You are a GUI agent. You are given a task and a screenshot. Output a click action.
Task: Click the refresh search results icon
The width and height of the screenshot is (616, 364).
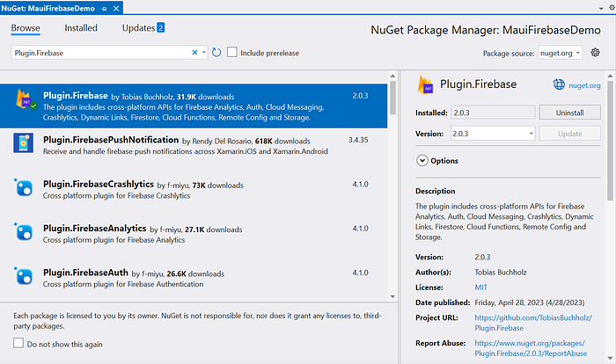pyautogui.click(x=216, y=52)
